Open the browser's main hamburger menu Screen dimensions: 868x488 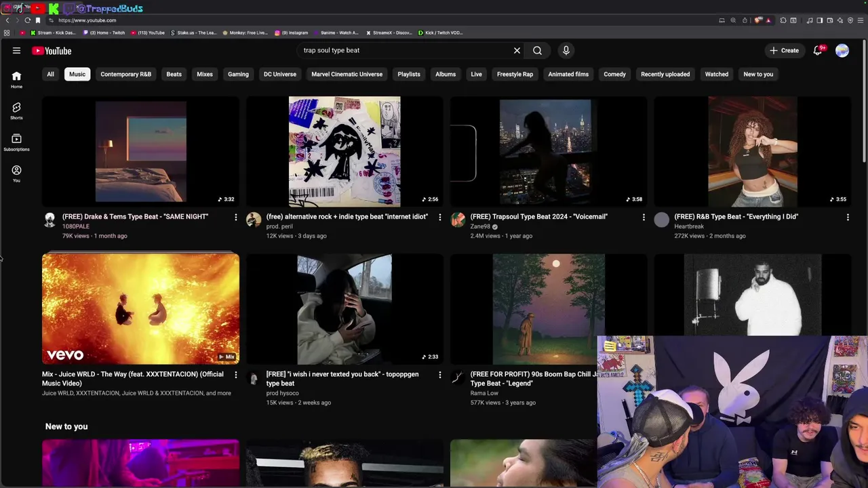pyautogui.click(x=861, y=20)
